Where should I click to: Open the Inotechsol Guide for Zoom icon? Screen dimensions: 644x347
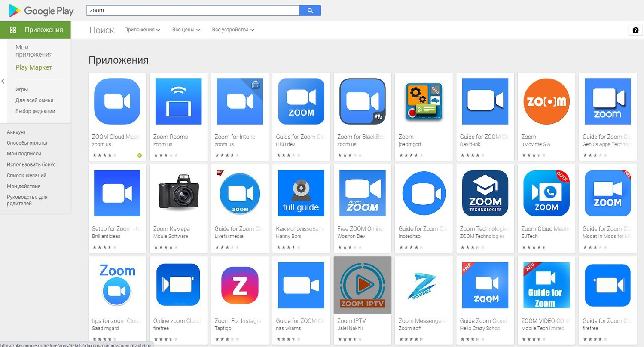point(424,193)
